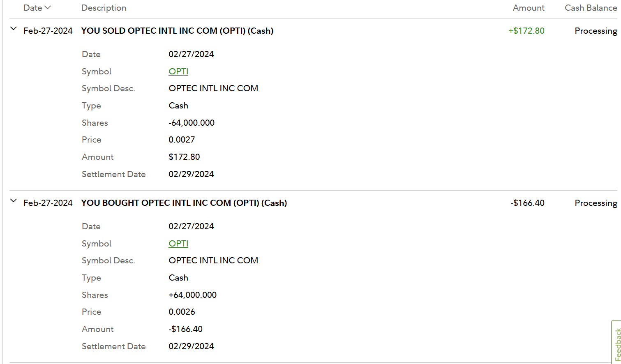Click the Amount column header
The height and width of the screenshot is (364, 621).
(x=528, y=8)
